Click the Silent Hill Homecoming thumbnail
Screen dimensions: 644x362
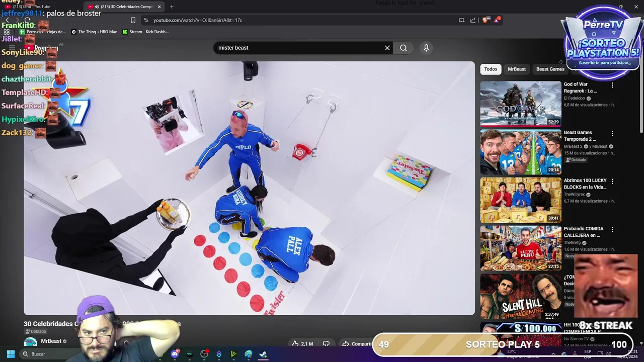pyautogui.click(x=520, y=296)
